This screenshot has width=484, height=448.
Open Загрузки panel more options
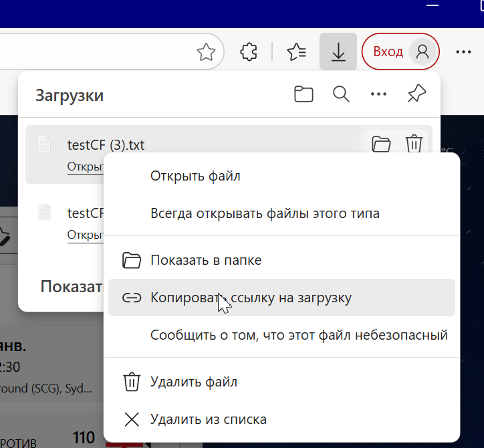click(378, 94)
